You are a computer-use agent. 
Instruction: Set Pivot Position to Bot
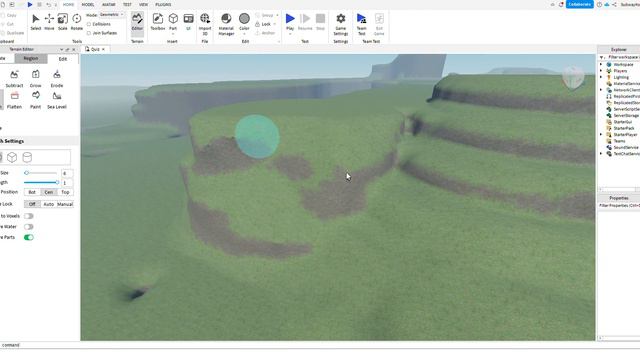pyautogui.click(x=32, y=192)
